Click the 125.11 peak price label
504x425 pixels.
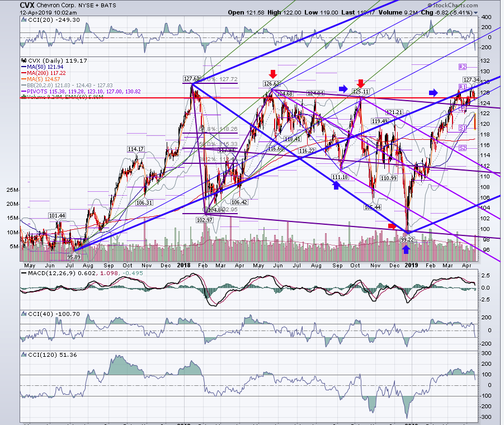360,92
